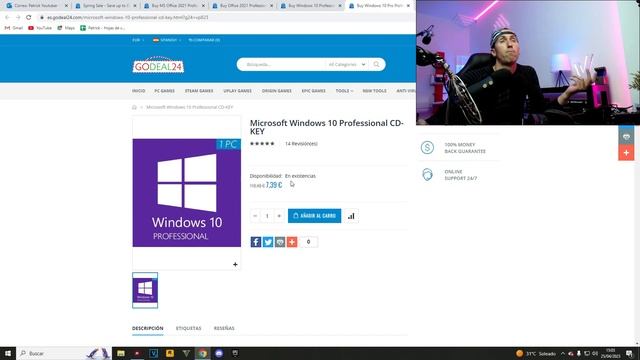Click the floating orange plus button
The width and height of the screenshot is (640, 360).
click(x=626, y=153)
